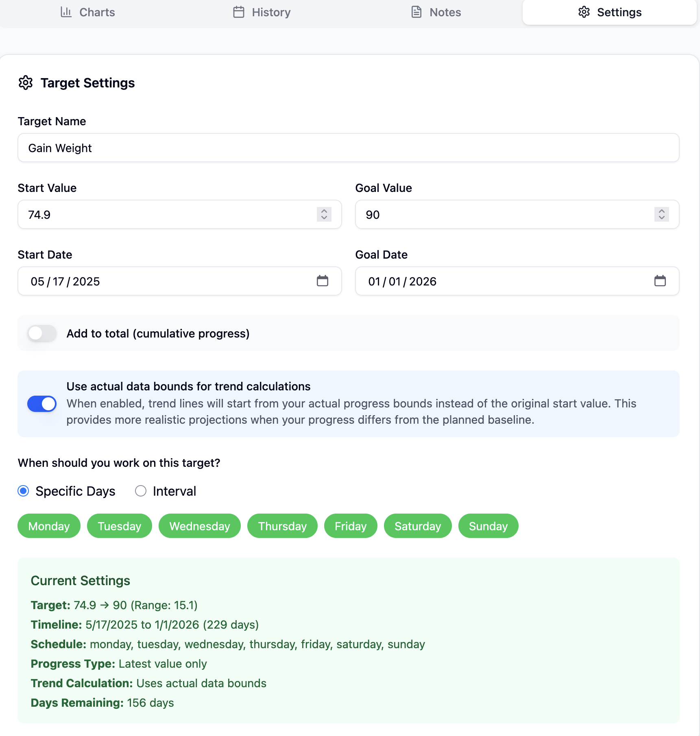700x736 pixels.
Task: Click the gear icon on the Settings tab
Action: point(583,12)
